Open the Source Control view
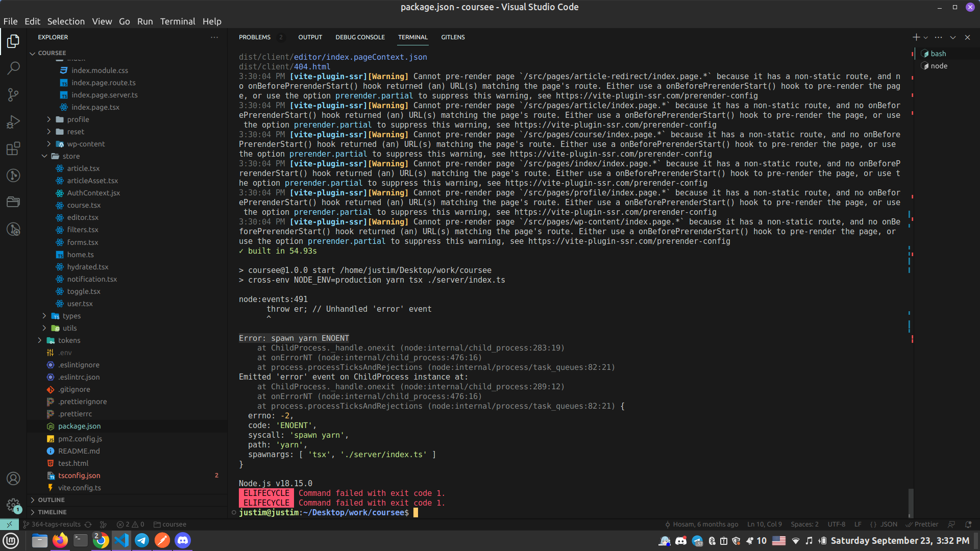The width and height of the screenshot is (980, 551). [13, 95]
